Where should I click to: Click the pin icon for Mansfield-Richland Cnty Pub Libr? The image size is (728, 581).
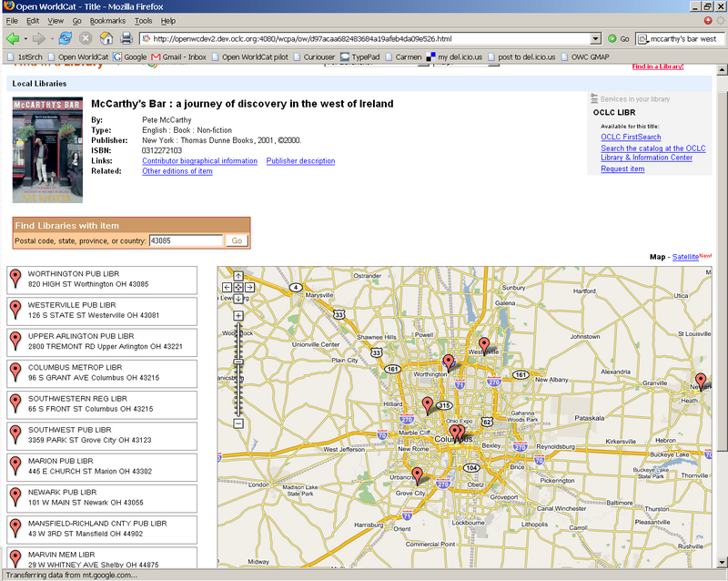point(15,528)
